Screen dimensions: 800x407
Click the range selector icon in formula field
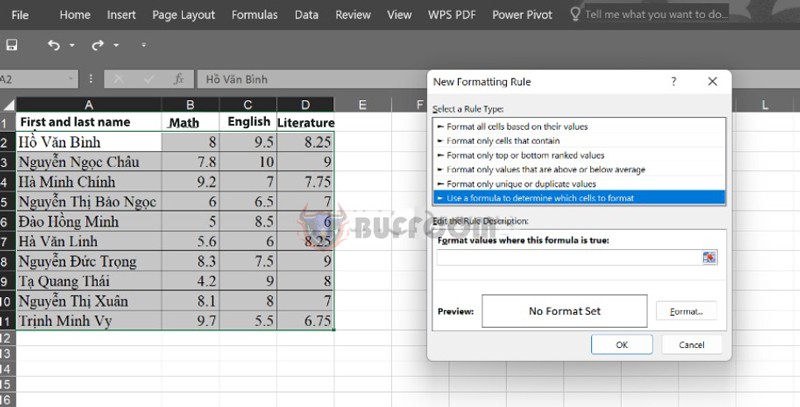coord(709,258)
